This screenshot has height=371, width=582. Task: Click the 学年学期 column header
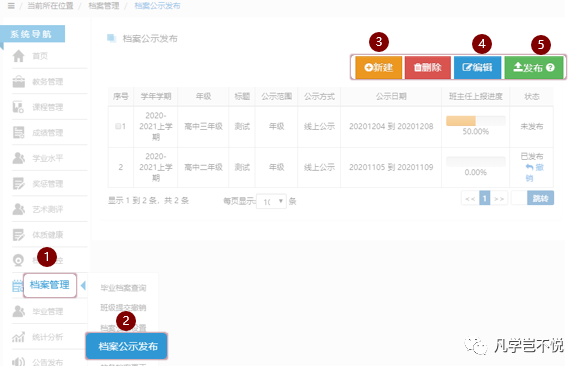point(156,96)
